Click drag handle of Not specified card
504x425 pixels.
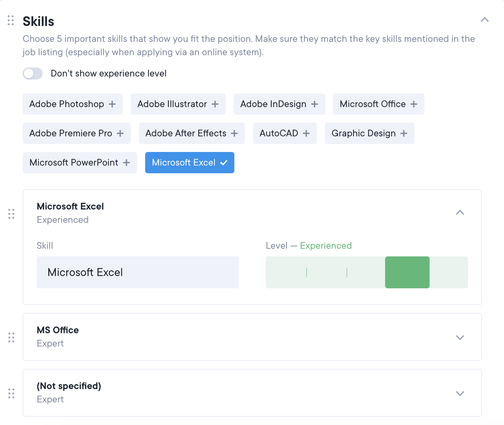click(x=11, y=393)
